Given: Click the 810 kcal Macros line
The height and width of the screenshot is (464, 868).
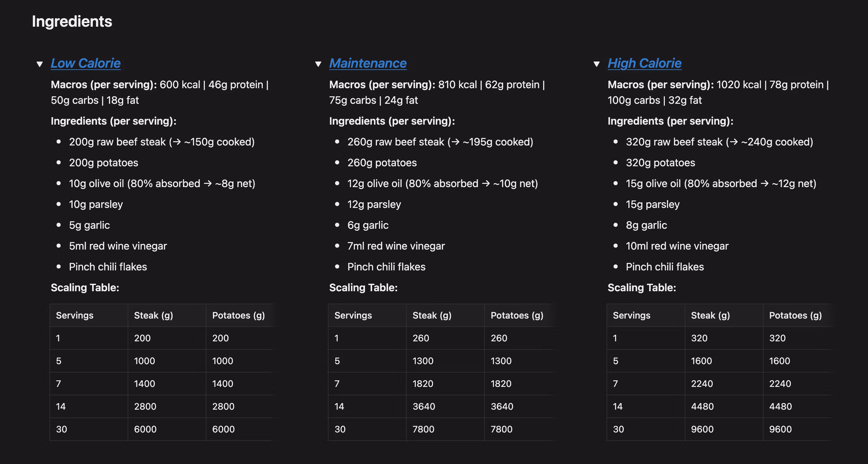Looking at the screenshot, I should (x=437, y=92).
